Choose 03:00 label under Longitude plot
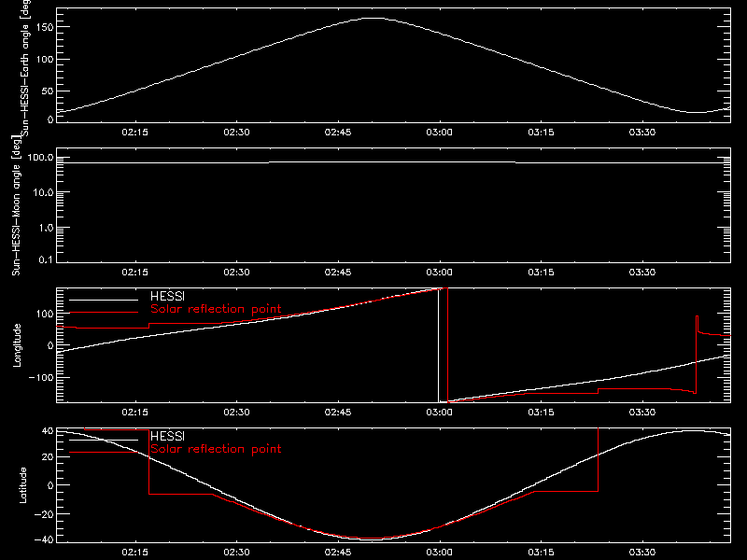This screenshot has height=560, width=747. (x=439, y=412)
